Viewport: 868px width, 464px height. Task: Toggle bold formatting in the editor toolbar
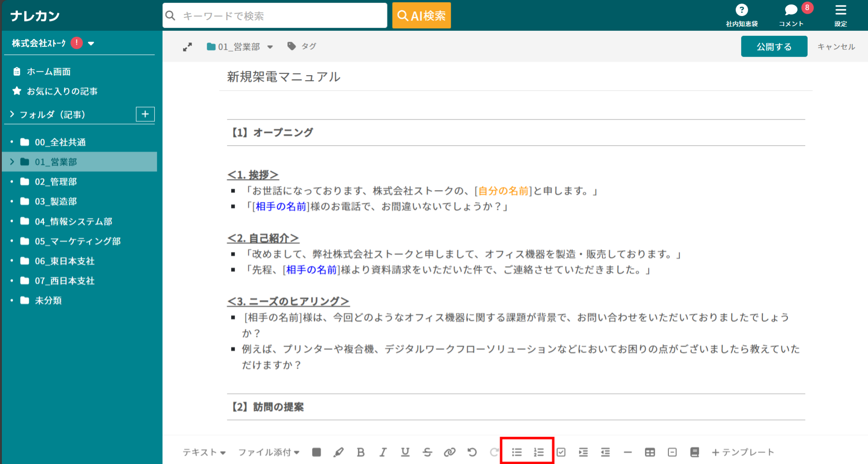pos(361,452)
